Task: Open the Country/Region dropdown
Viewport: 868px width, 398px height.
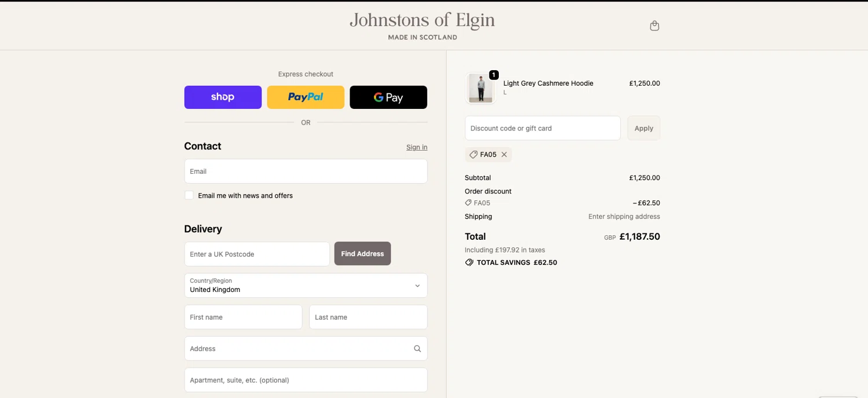Action: 306,286
